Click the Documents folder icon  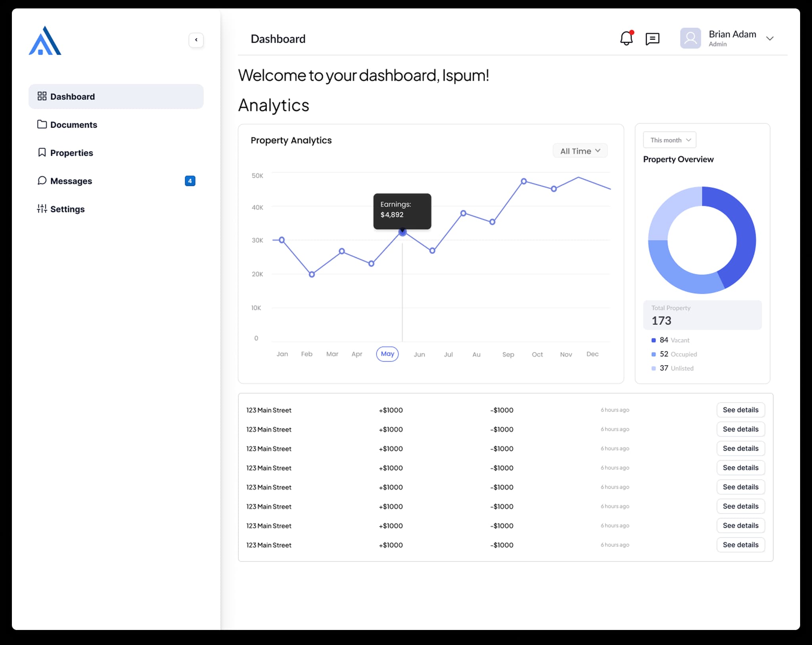click(x=42, y=124)
